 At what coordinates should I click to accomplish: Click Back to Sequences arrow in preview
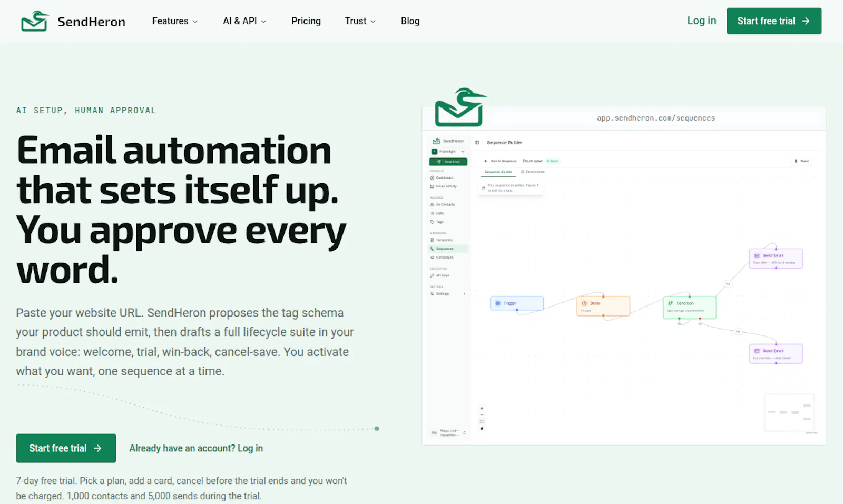click(486, 161)
